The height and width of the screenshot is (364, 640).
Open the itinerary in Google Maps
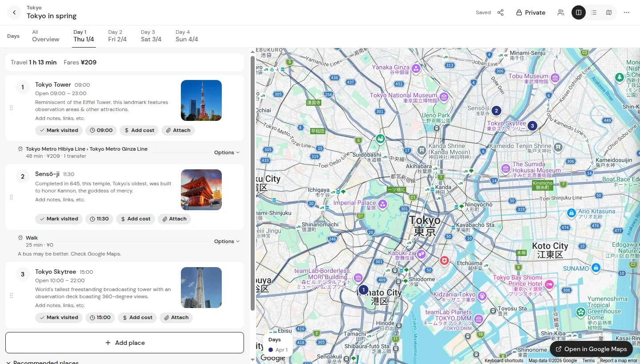591,349
